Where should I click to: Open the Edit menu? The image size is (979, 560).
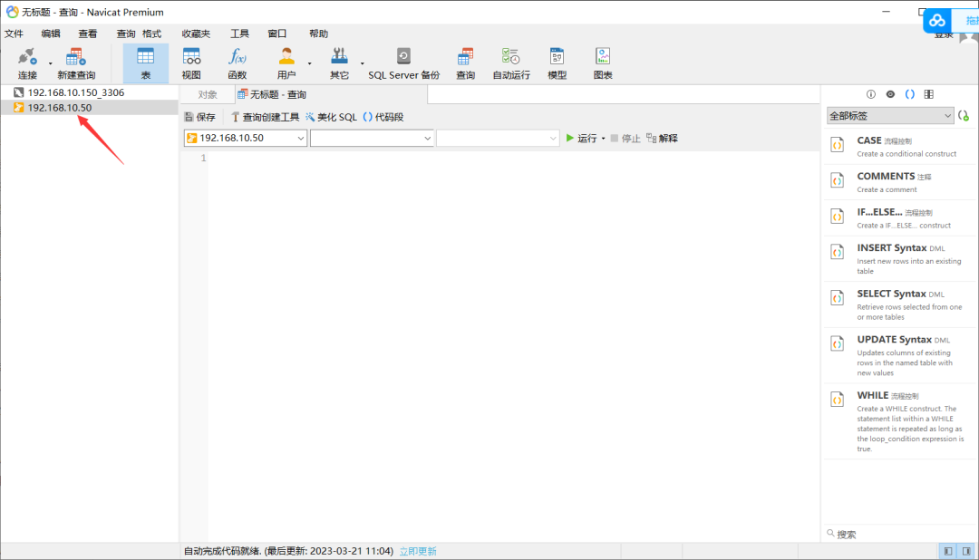coord(51,34)
